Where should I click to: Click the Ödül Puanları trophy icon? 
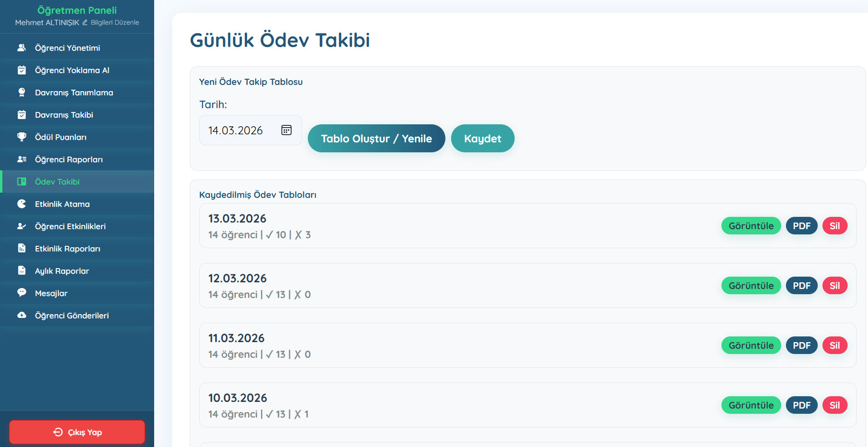[x=22, y=137]
